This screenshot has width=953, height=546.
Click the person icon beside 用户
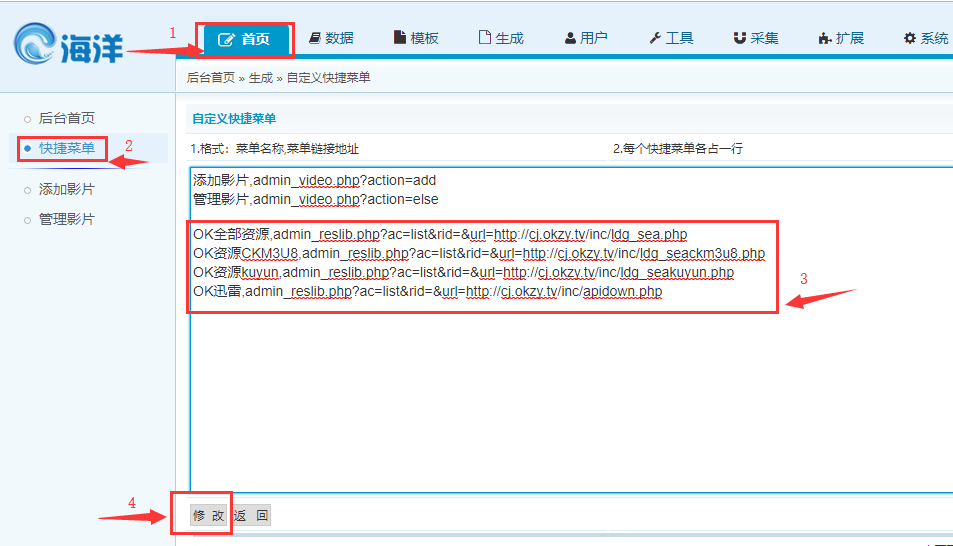[x=570, y=38]
